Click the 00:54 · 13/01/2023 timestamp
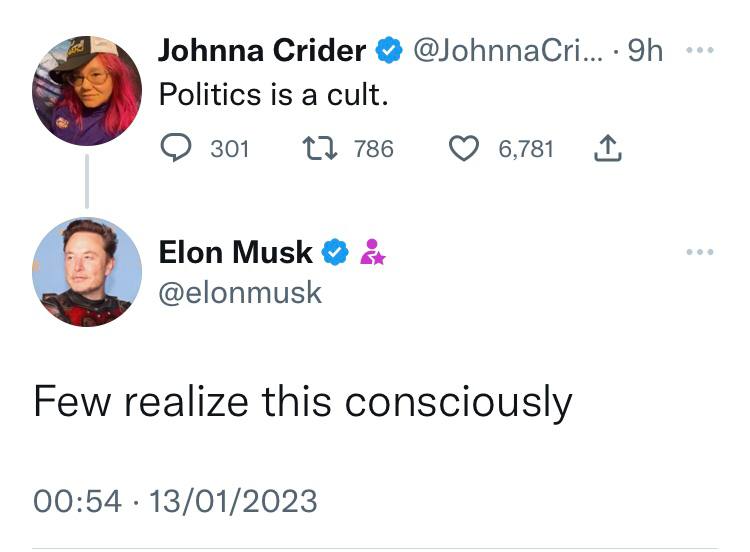Image resolution: width=750 pixels, height=552 pixels. pos(175,499)
